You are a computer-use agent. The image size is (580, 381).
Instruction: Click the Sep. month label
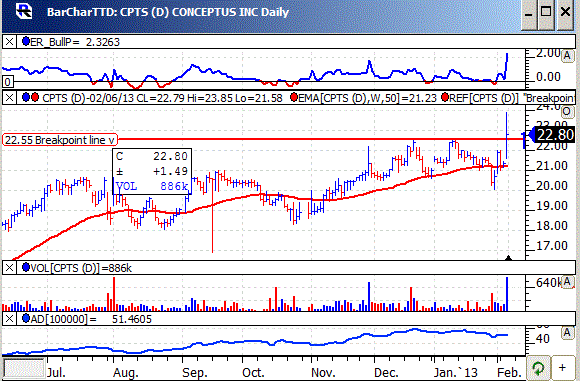pos(195,372)
